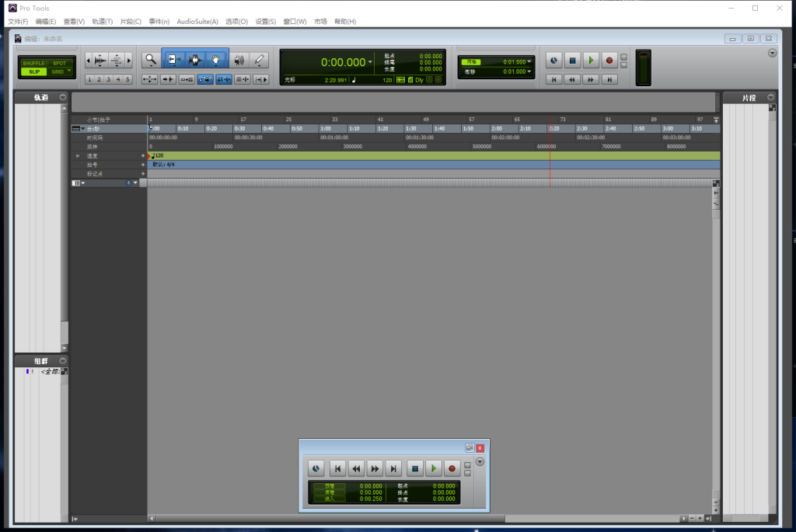Open the 编辑(E) menu

click(x=46, y=21)
